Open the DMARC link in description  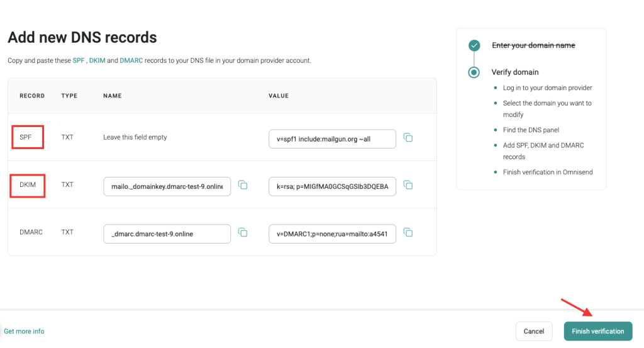click(131, 61)
